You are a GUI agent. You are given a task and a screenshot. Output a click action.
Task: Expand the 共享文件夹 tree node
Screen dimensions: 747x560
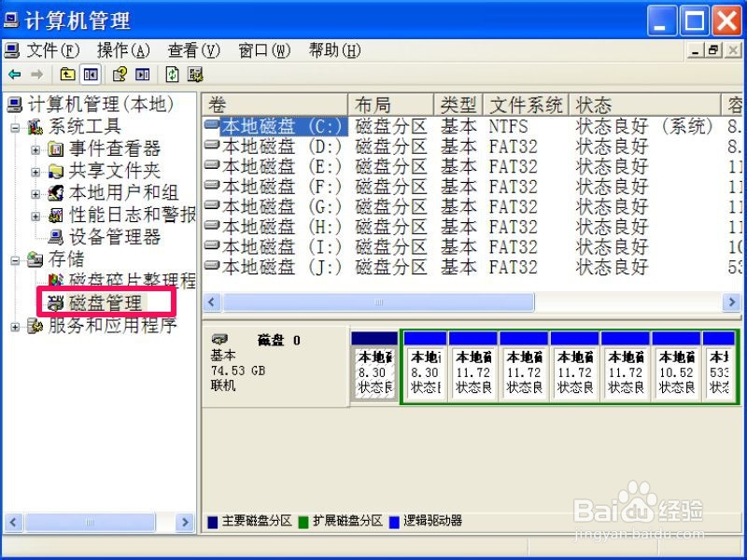pyautogui.click(x=37, y=170)
